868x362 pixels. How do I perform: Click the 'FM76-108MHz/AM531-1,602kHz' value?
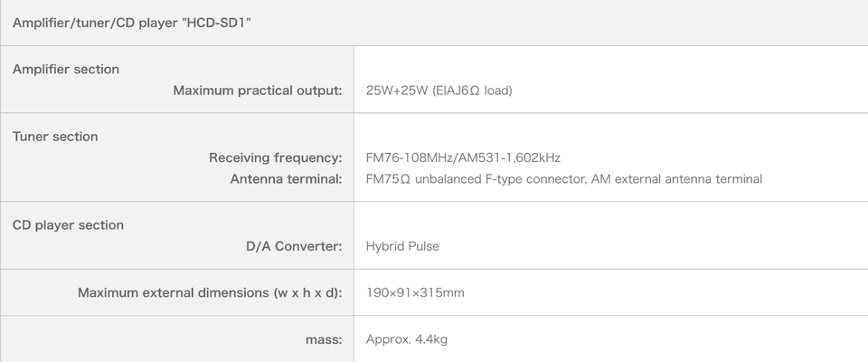click(464, 157)
